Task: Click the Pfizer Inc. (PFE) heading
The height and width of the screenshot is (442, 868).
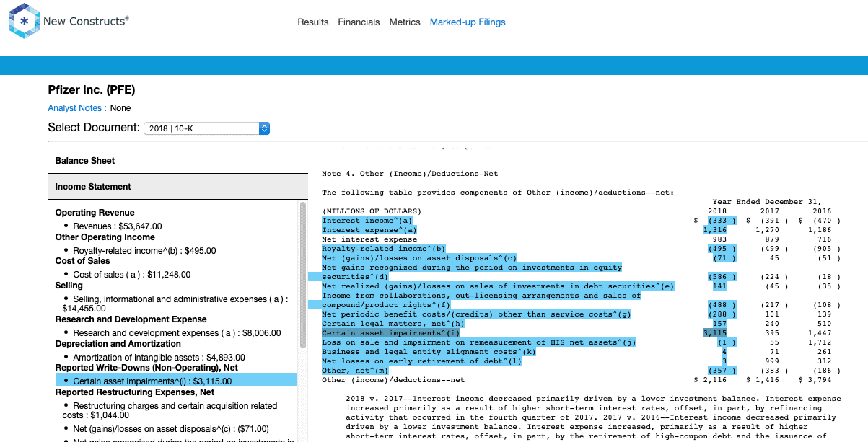Action: [92, 90]
